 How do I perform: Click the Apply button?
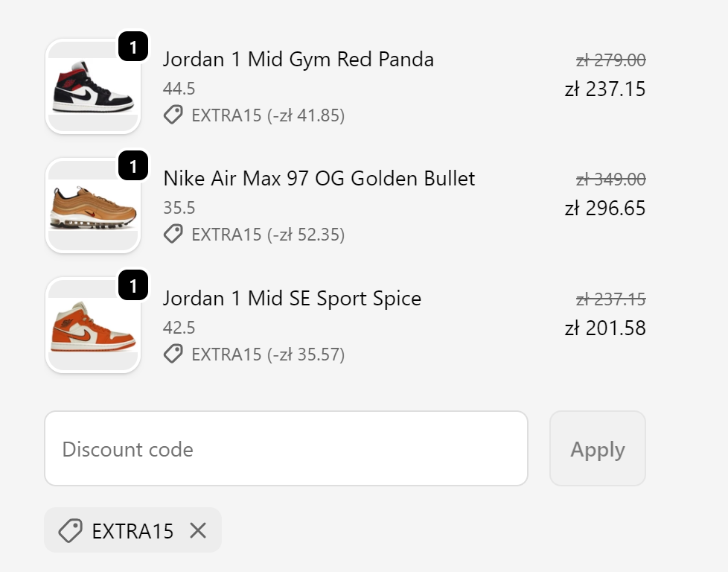coord(598,448)
